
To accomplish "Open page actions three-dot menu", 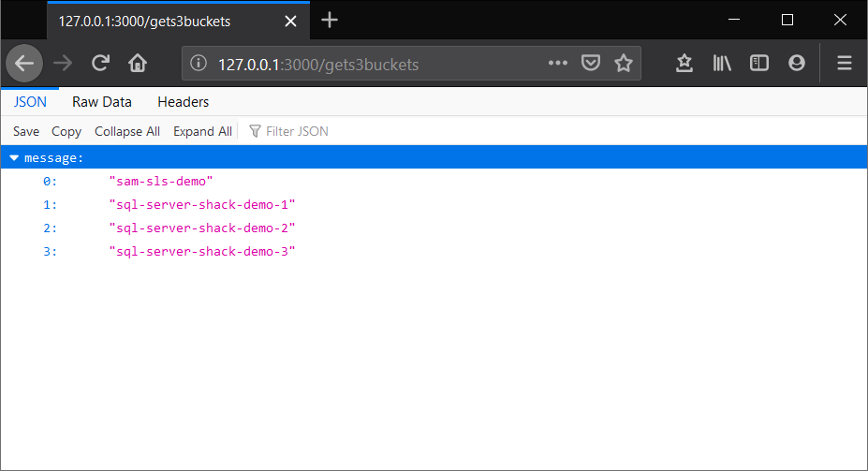I will (558, 64).
